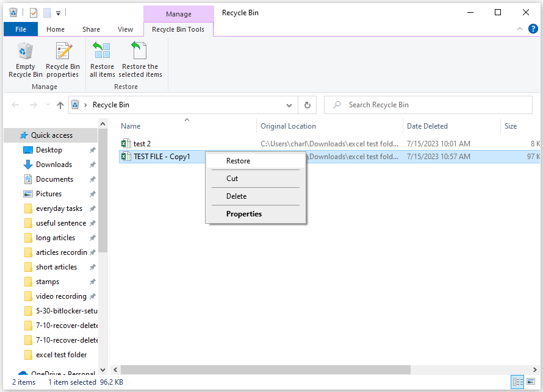Refresh the Recycle Bin view
543x392 pixels.
point(307,105)
